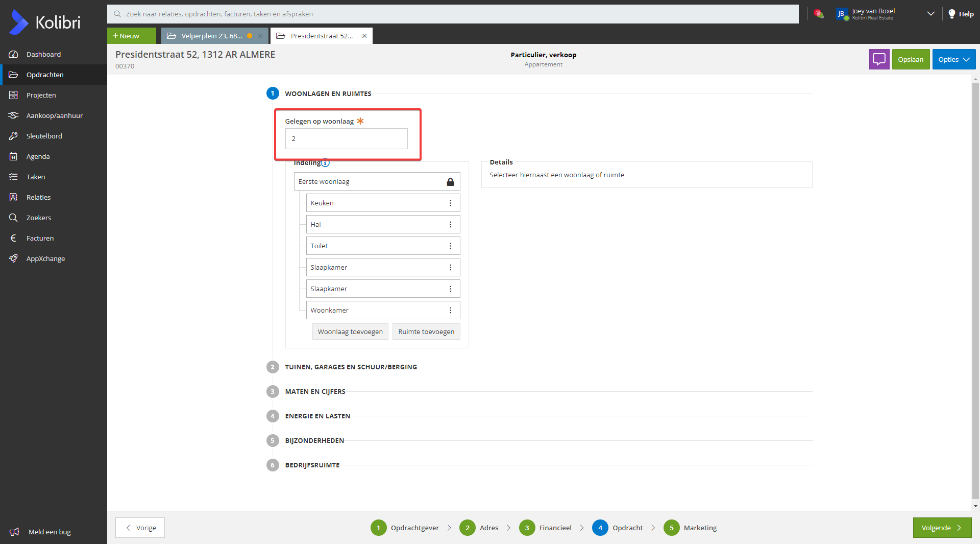
Task: Open the Taken list
Action: coord(54,177)
